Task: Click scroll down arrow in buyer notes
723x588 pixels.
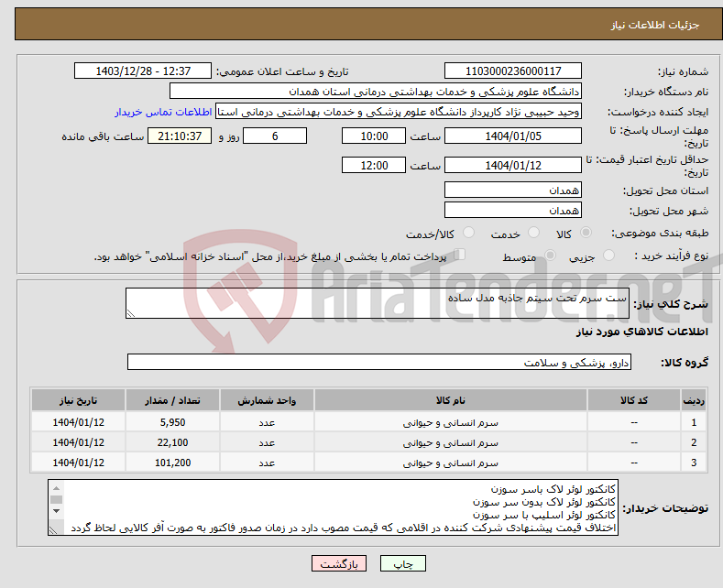Action: point(56,510)
